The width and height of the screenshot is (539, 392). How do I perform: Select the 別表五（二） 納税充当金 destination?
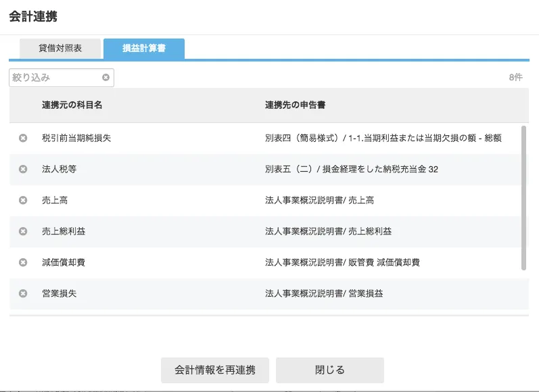coord(351,169)
